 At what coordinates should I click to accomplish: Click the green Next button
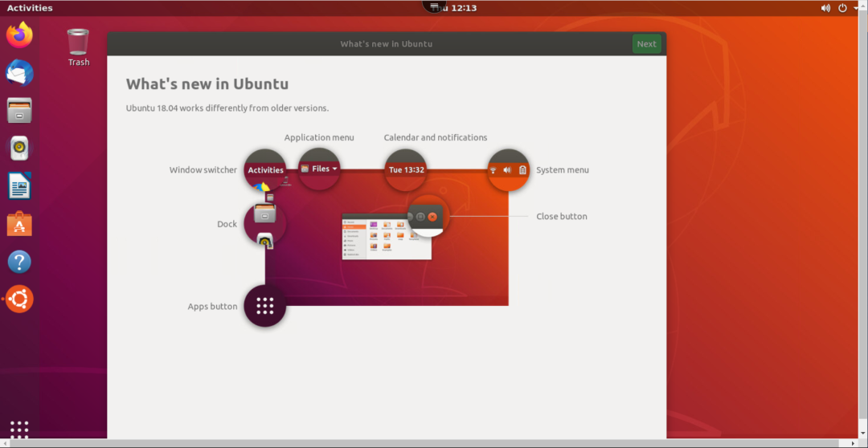tap(646, 43)
